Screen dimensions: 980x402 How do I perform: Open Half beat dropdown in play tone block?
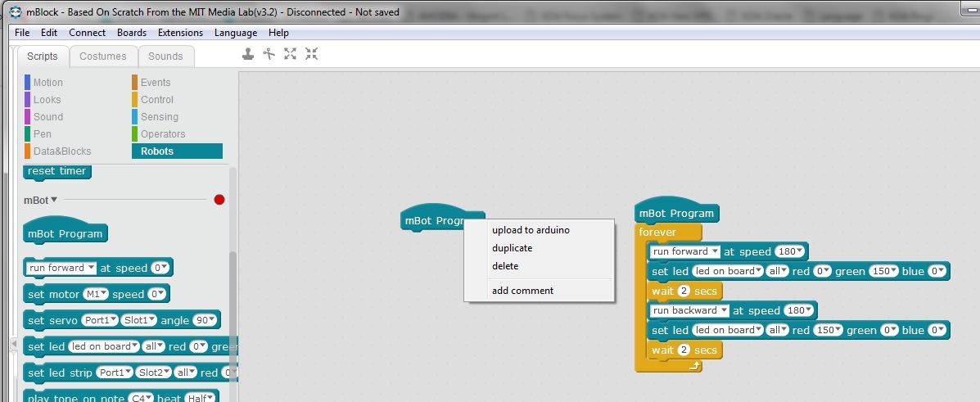pos(201,398)
